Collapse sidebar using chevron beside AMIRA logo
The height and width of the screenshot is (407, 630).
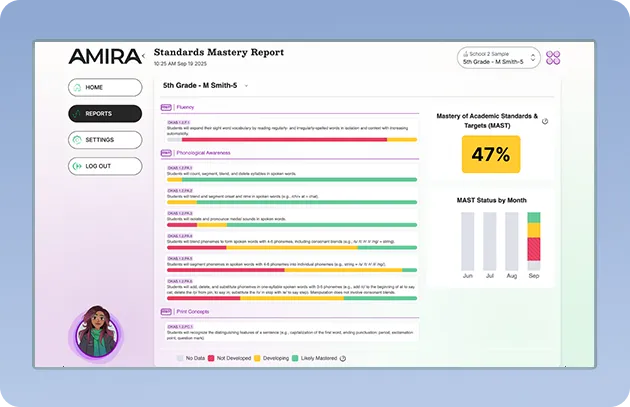click(x=143, y=55)
